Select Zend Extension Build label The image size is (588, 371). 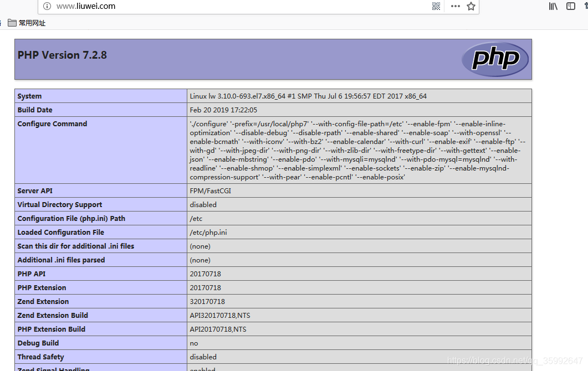click(x=53, y=316)
